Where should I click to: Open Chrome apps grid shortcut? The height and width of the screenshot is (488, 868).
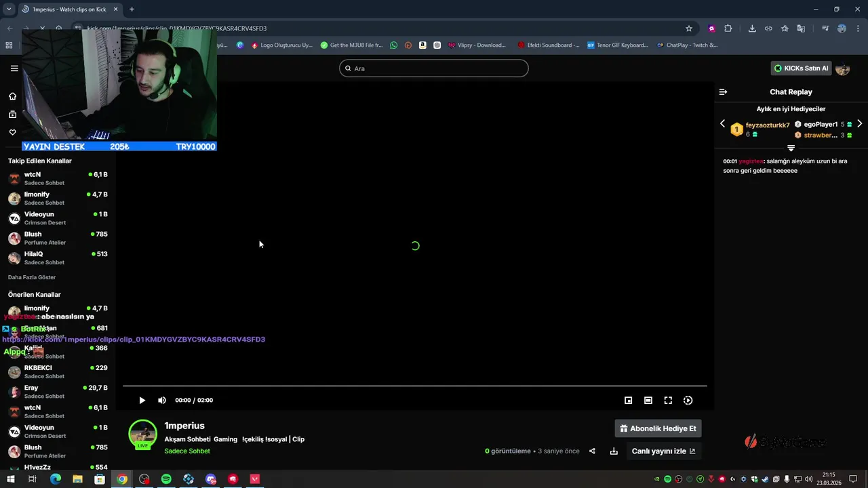(x=9, y=45)
